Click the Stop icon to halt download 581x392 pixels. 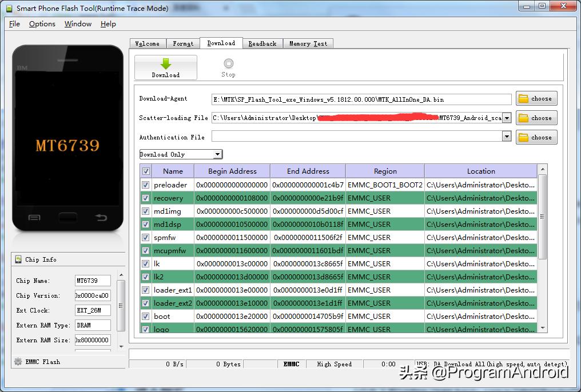click(228, 65)
